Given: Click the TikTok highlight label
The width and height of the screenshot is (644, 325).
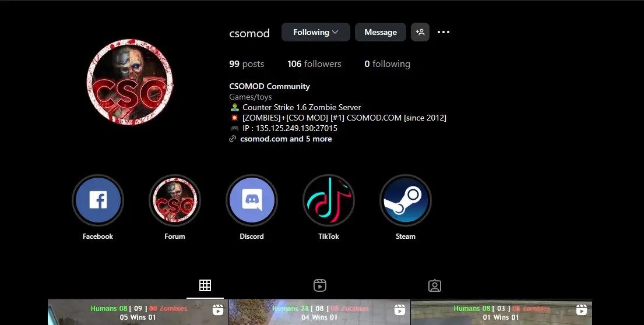Looking at the screenshot, I should tap(329, 236).
